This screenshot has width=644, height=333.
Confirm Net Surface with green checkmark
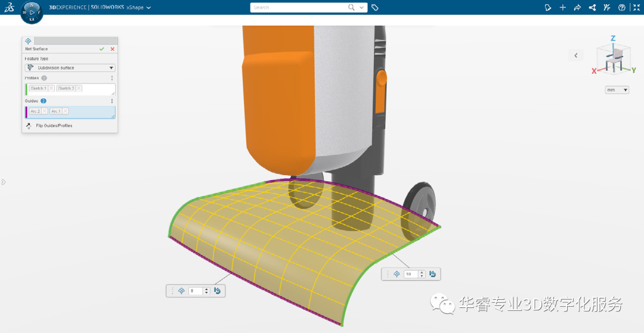pyautogui.click(x=102, y=49)
